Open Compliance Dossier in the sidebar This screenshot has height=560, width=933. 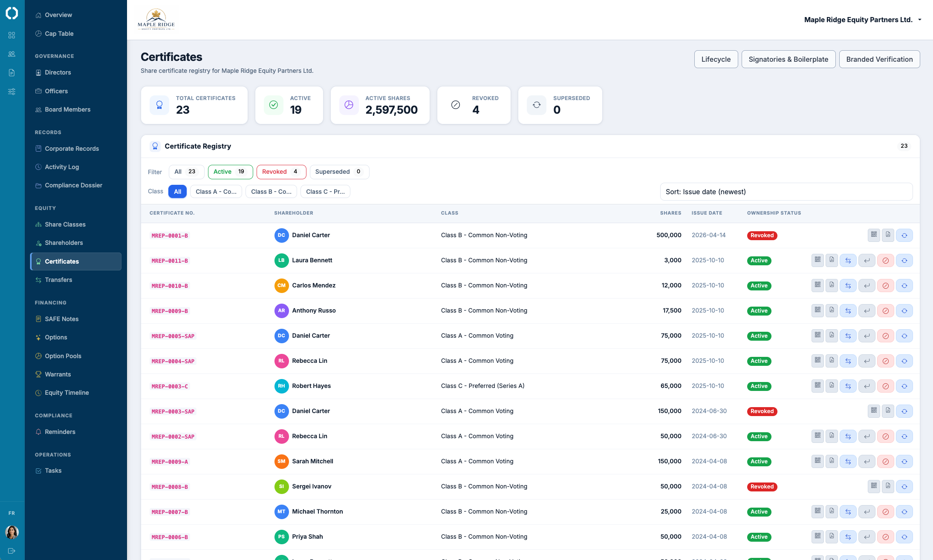76,185
